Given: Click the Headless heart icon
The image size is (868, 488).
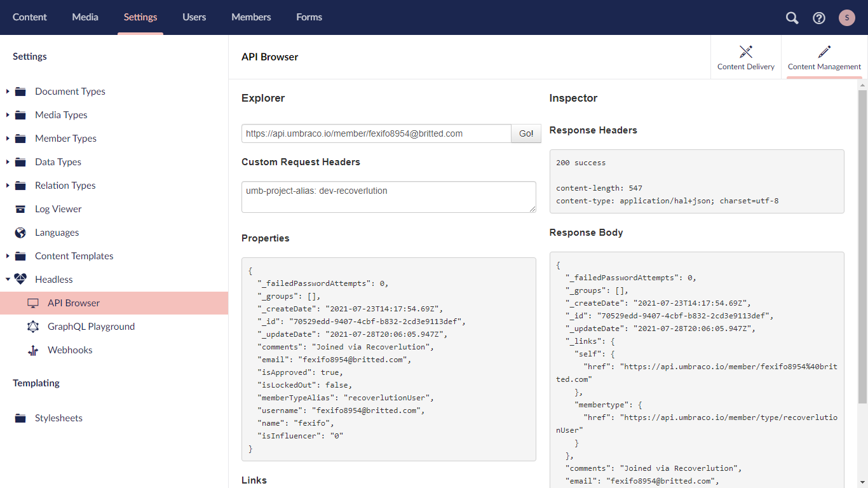Looking at the screenshot, I should tap(20, 280).
